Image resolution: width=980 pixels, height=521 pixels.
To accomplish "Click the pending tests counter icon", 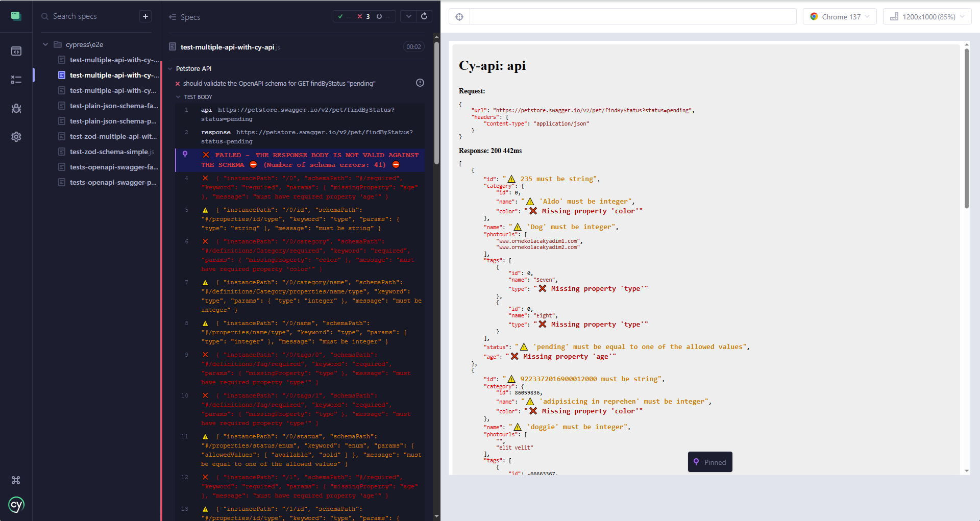I will coord(379,16).
